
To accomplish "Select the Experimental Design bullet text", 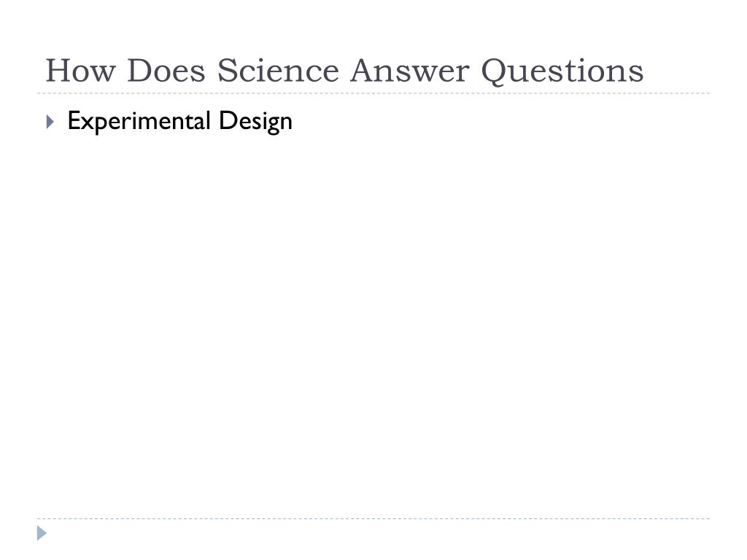I will (x=179, y=121).
